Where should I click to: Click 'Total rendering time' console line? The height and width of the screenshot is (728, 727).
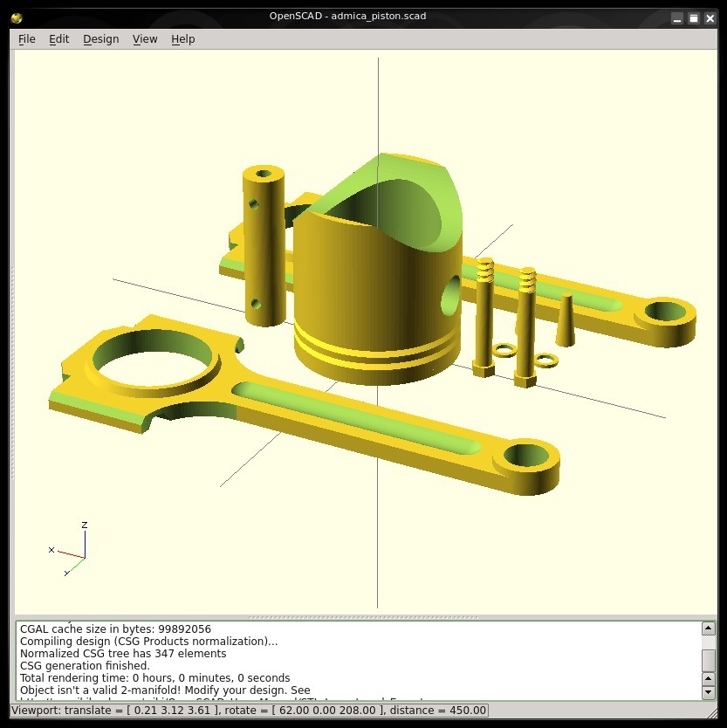[x=154, y=678]
